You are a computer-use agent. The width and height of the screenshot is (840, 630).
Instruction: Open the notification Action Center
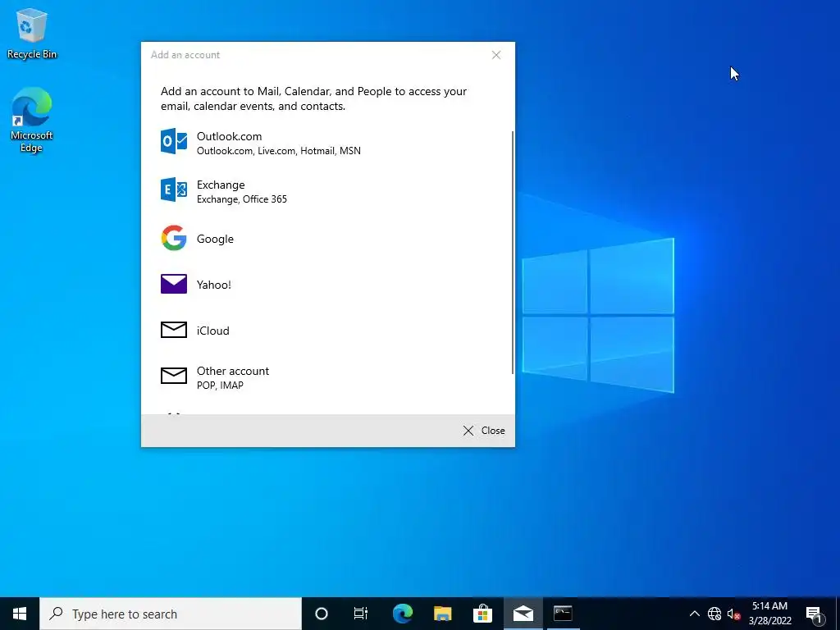pyautogui.click(x=814, y=614)
